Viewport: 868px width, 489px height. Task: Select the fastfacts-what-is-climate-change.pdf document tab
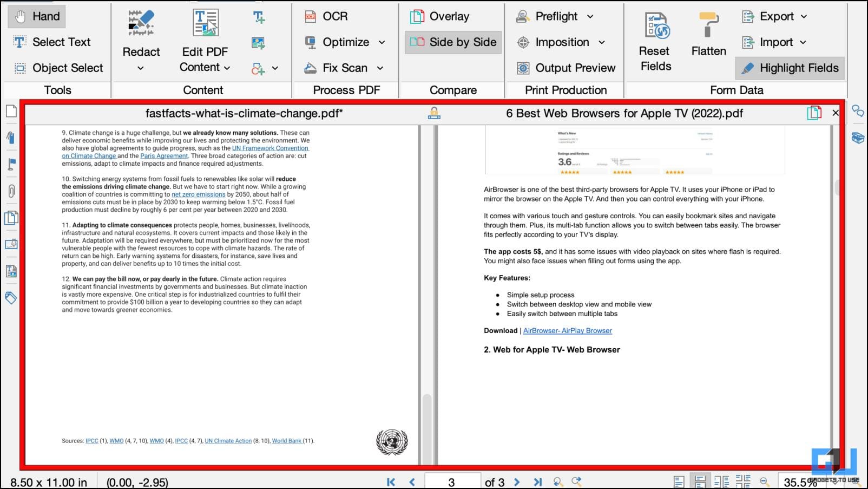(x=244, y=113)
